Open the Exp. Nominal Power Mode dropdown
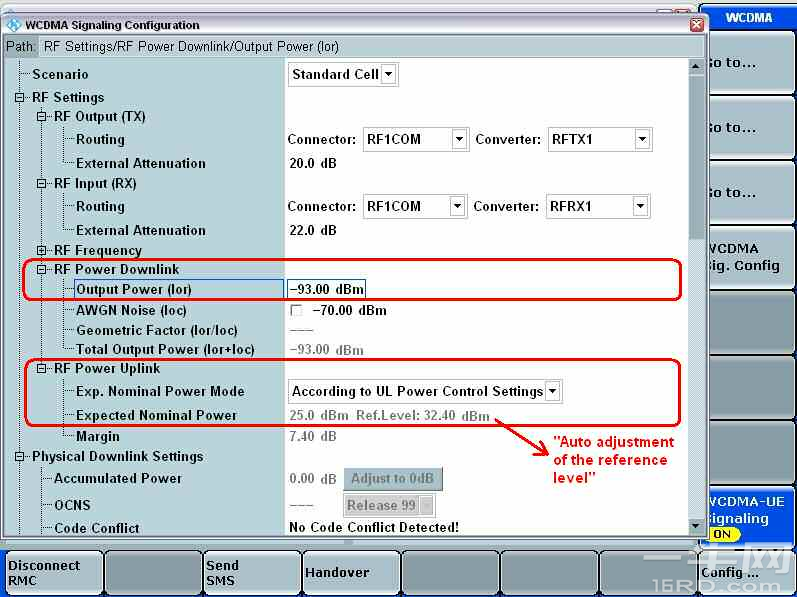 click(x=553, y=391)
